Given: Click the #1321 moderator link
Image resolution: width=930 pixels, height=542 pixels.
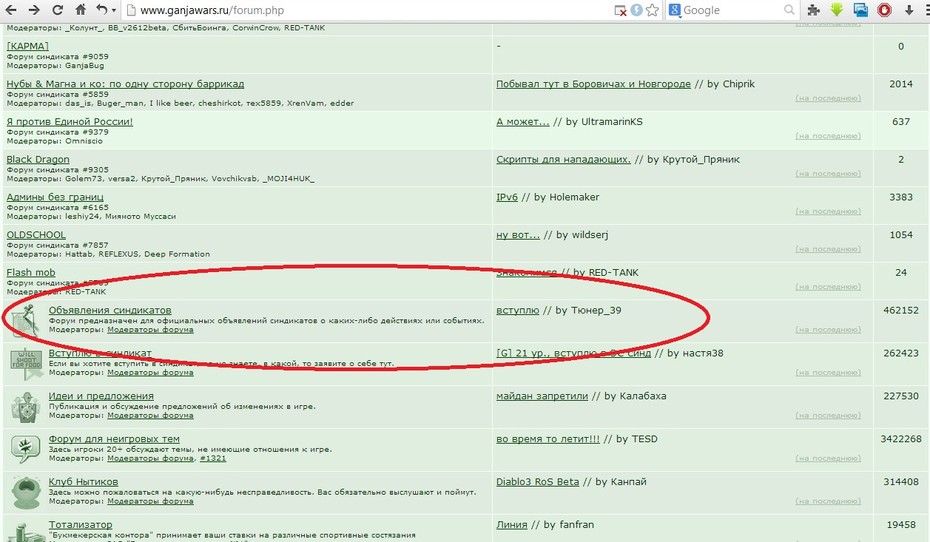Looking at the screenshot, I should pos(212,458).
